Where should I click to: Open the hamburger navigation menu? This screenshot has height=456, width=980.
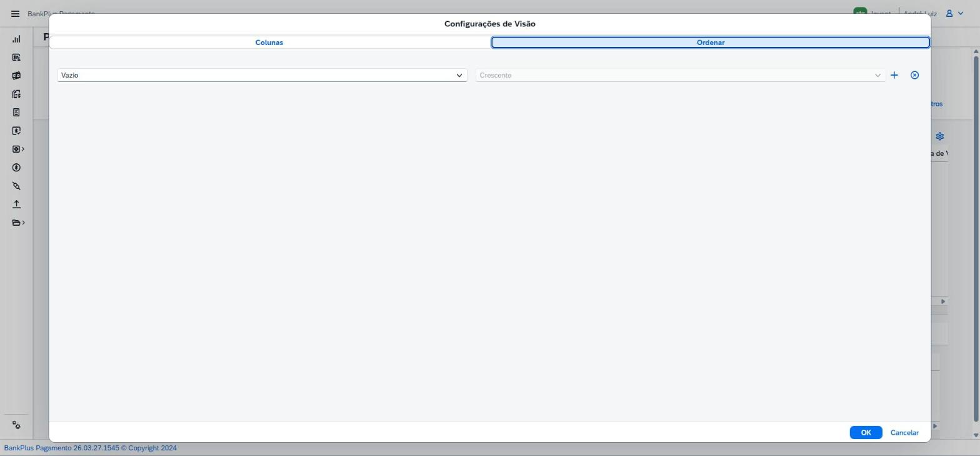[x=15, y=14]
